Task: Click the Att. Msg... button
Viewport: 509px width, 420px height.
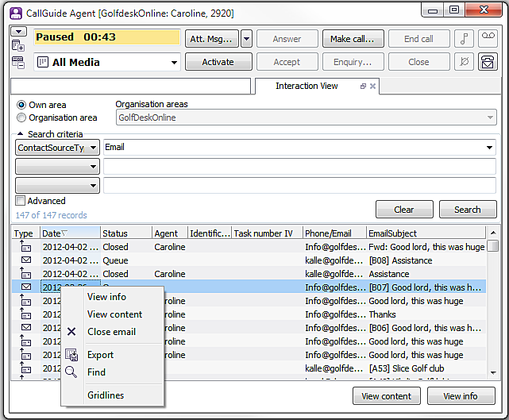Action: (212, 39)
